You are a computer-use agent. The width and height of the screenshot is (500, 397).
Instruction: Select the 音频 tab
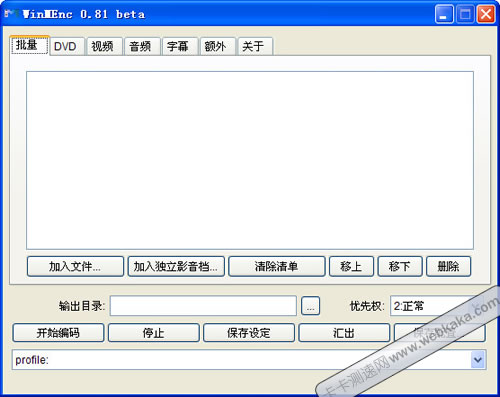point(140,46)
